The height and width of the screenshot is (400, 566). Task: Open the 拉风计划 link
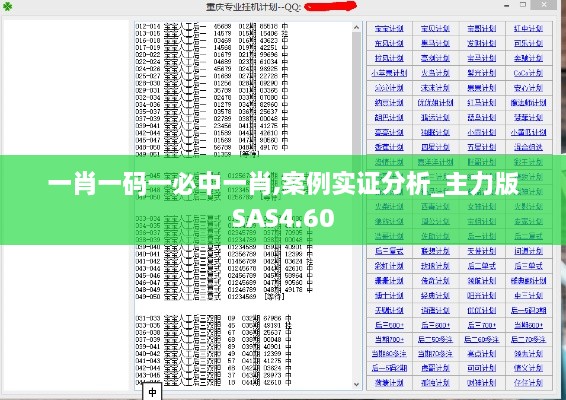(389, 58)
